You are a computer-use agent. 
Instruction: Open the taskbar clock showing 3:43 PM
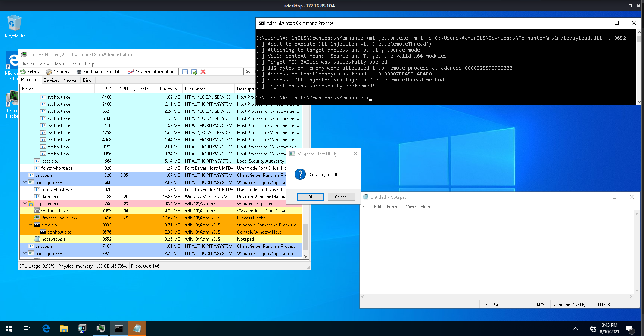click(609, 329)
